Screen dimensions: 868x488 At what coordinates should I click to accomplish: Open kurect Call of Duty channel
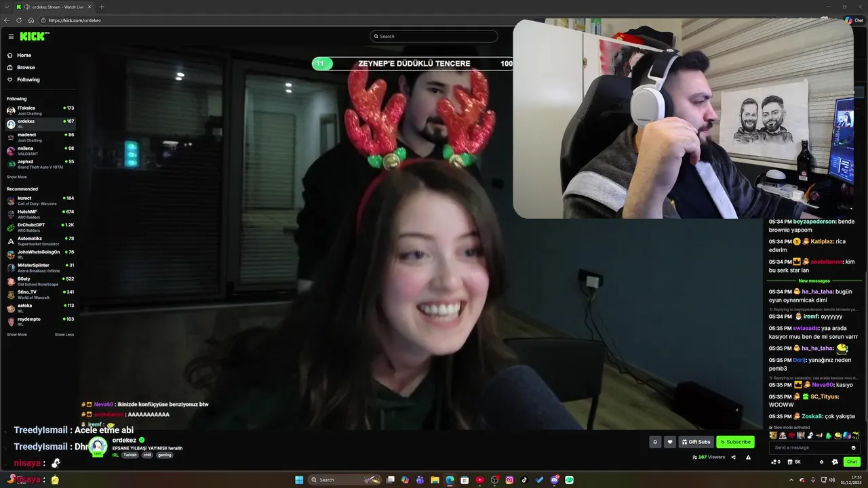41,200
